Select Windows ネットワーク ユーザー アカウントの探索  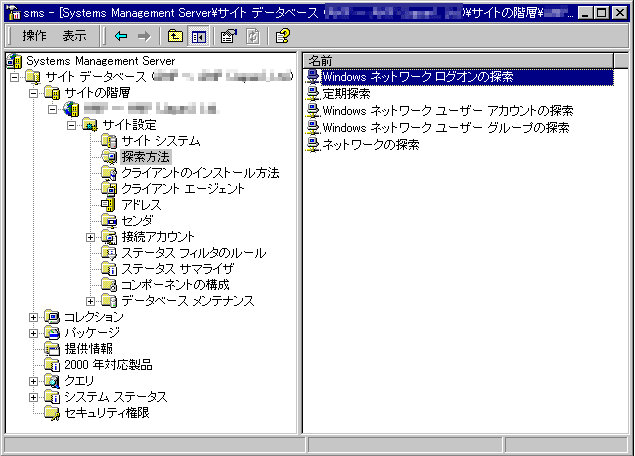(448, 111)
